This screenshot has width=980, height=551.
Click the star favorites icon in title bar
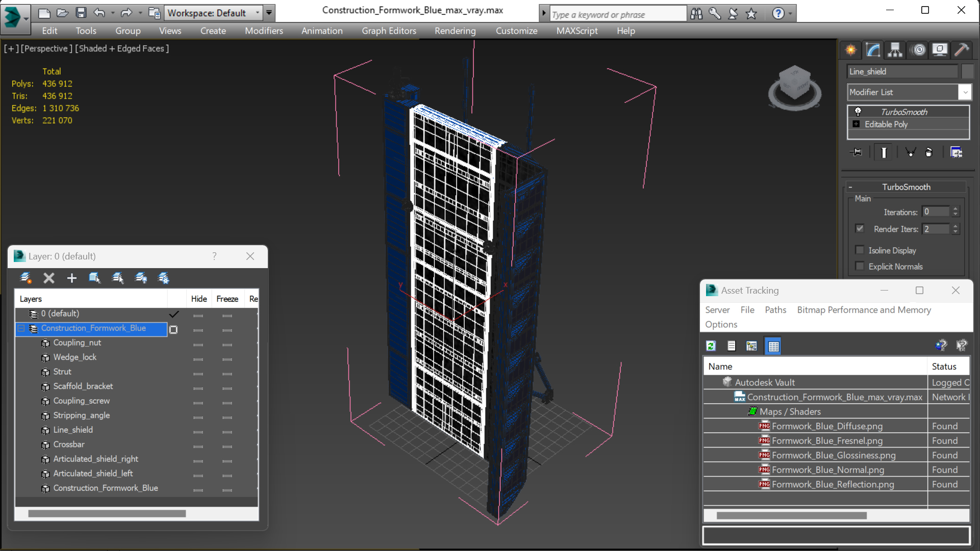point(751,14)
